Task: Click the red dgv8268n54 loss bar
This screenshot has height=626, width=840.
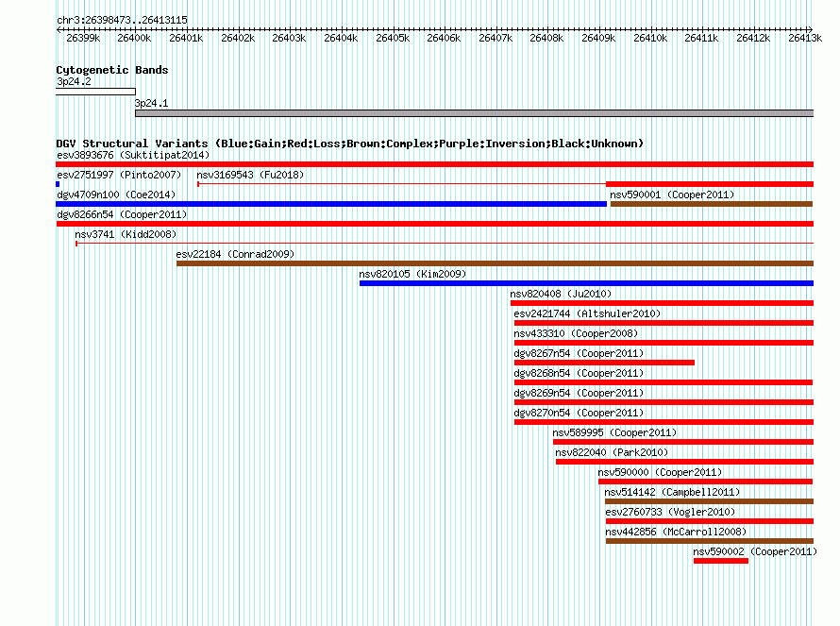Action: 664,382
